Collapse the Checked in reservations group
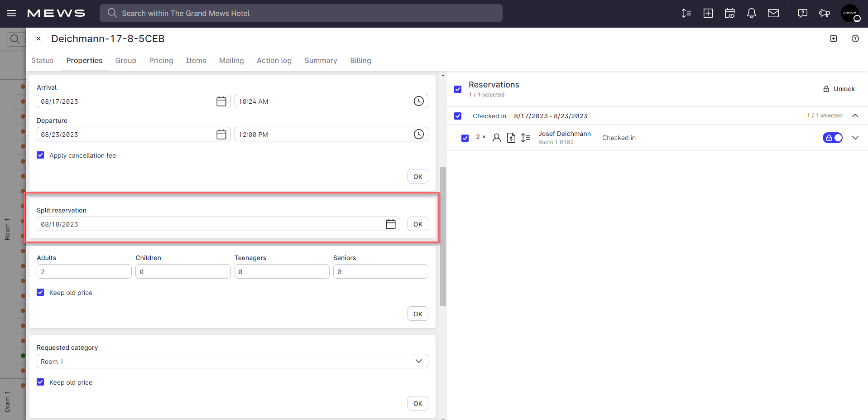Screen dimensions: 868x420 pyautogui.click(x=855, y=116)
